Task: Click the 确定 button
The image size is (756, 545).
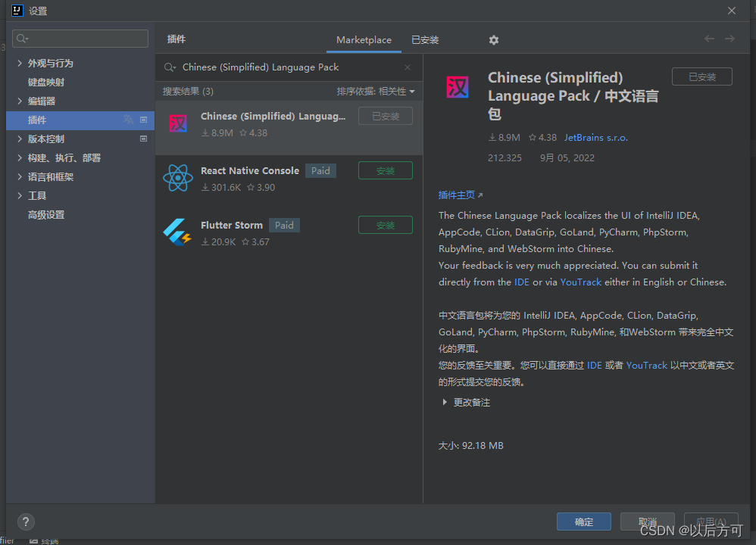Action: (584, 522)
